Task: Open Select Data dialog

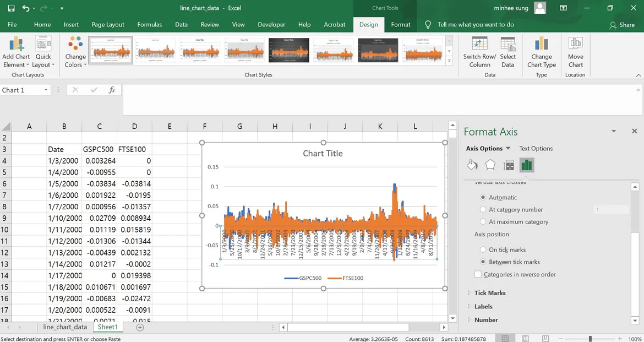Action: pos(508,44)
